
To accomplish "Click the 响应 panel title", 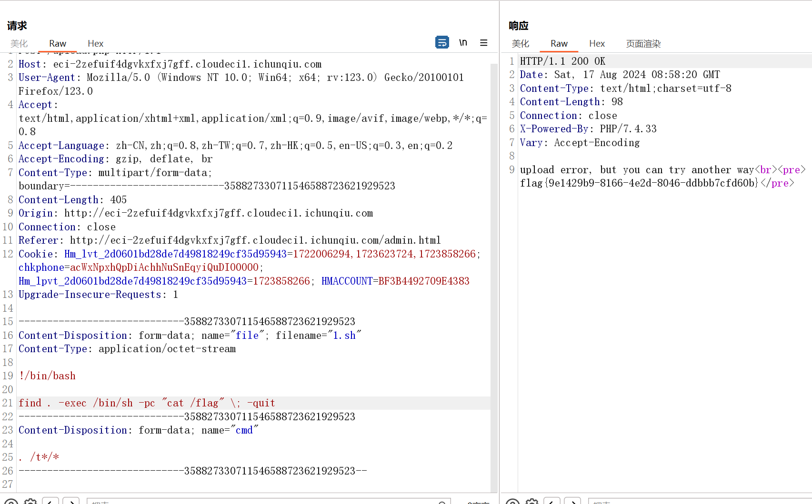I will click(519, 26).
